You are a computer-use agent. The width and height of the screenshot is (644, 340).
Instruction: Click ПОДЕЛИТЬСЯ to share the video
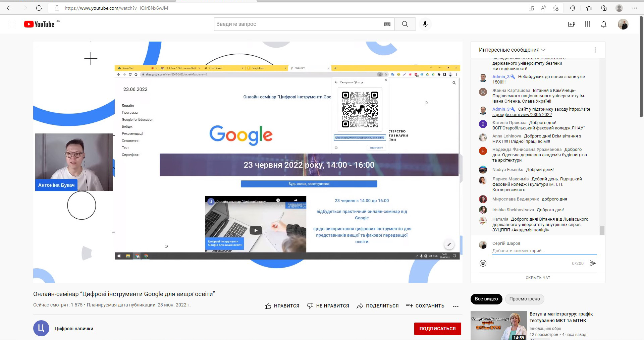378,306
